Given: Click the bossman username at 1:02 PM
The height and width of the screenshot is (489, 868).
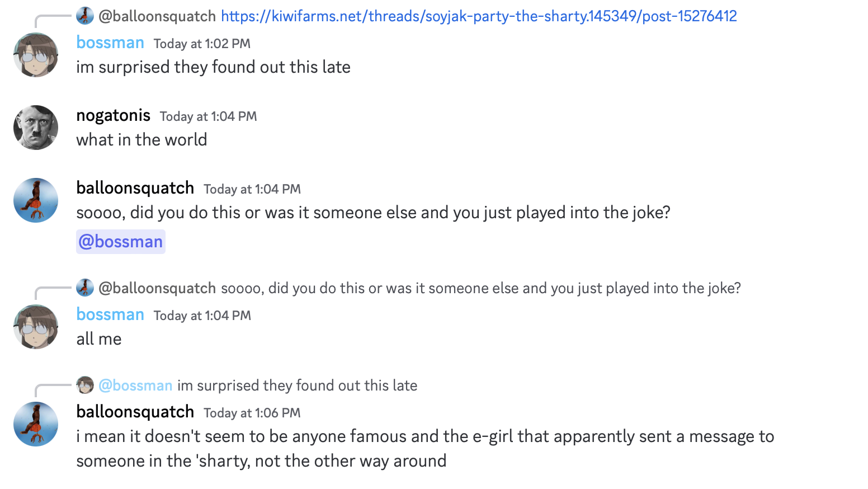Looking at the screenshot, I should click(x=110, y=43).
